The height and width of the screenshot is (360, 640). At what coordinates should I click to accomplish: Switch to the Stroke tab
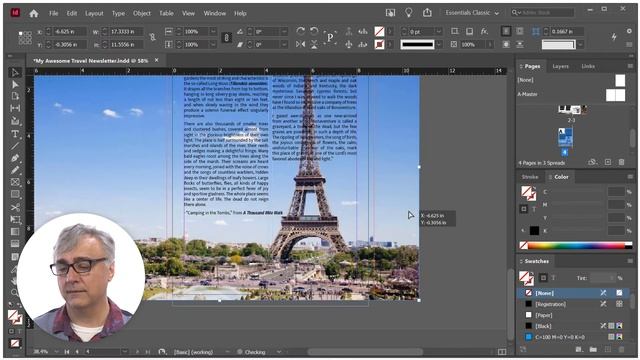click(x=529, y=177)
